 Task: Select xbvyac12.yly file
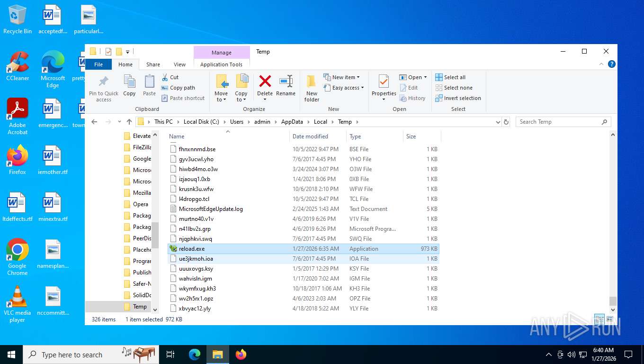[x=304, y=309]
